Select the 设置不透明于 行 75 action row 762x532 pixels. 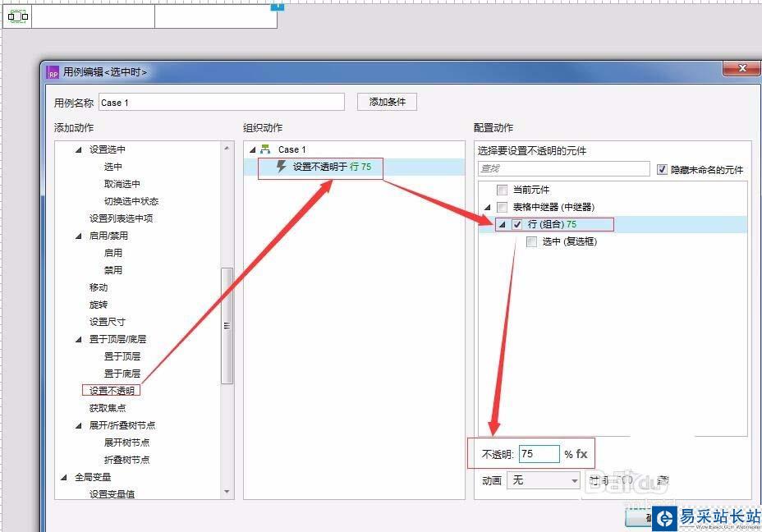tap(354, 167)
